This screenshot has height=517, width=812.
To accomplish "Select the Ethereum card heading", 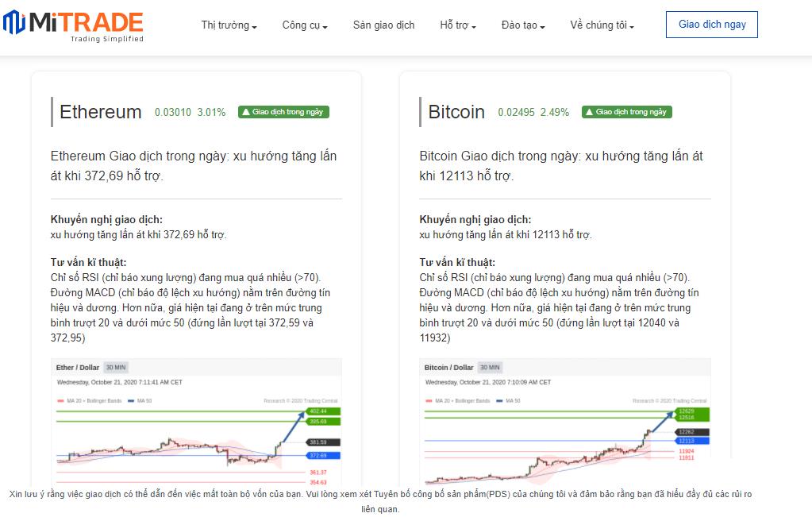I will pos(101,112).
